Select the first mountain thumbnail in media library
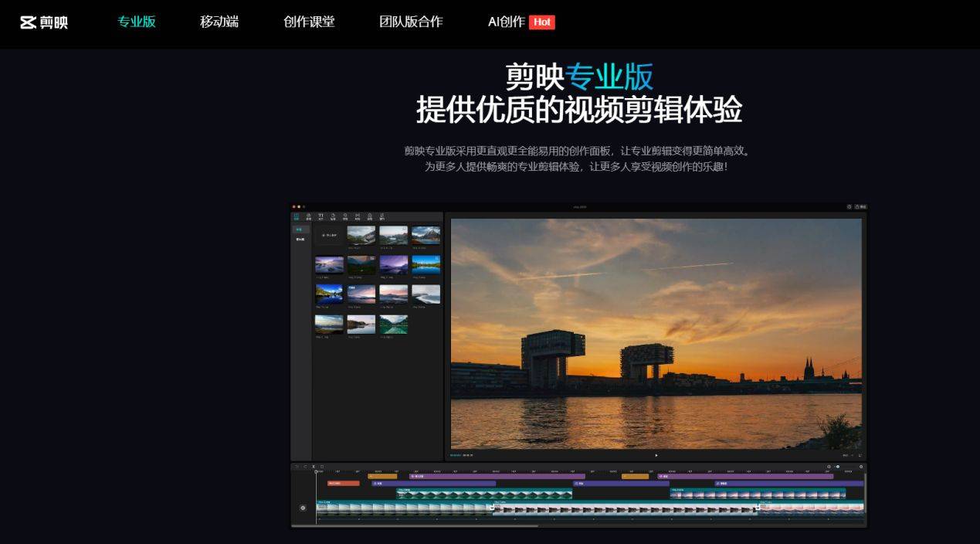Screen dimensions: 980x544 pos(361,235)
